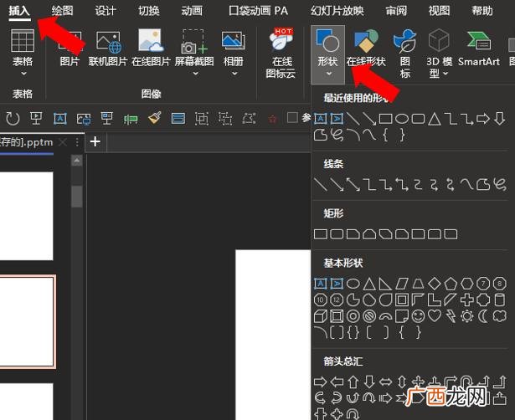Open the 在线图片 gallery
Image resolution: width=515 pixels, height=420 pixels.
[x=151, y=48]
